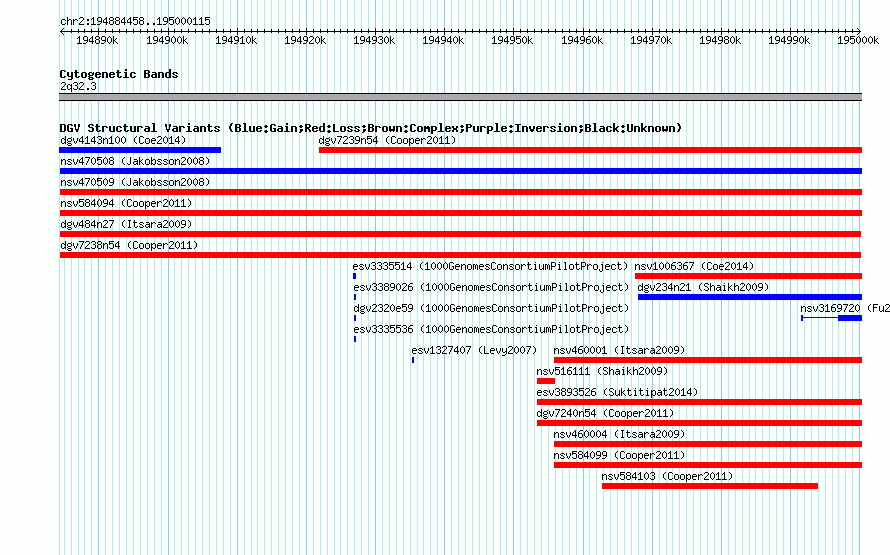Click the blue bar under dgv234n21

[x=750, y=297]
